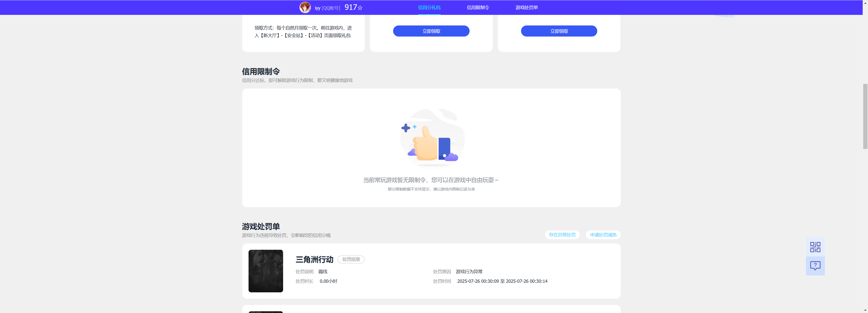The width and height of the screenshot is (868, 313).
Task: Click the 三角洲行动 title
Action: click(314, 260)
